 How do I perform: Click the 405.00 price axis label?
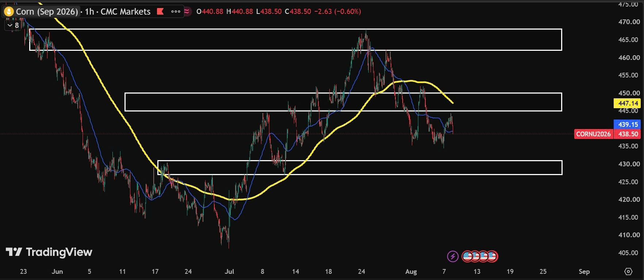(629, 253)
